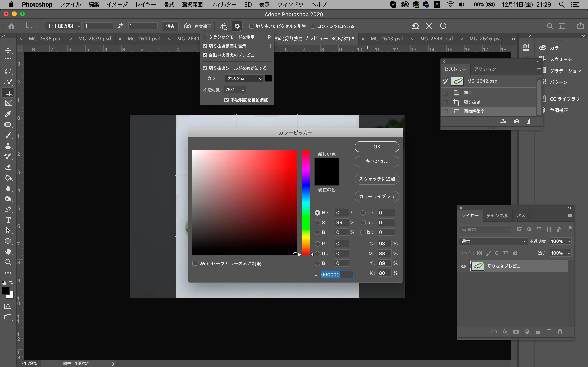Expand the 通常 blend mode dropdown
This screenshot has height=367, width=588.
[493, 241]
